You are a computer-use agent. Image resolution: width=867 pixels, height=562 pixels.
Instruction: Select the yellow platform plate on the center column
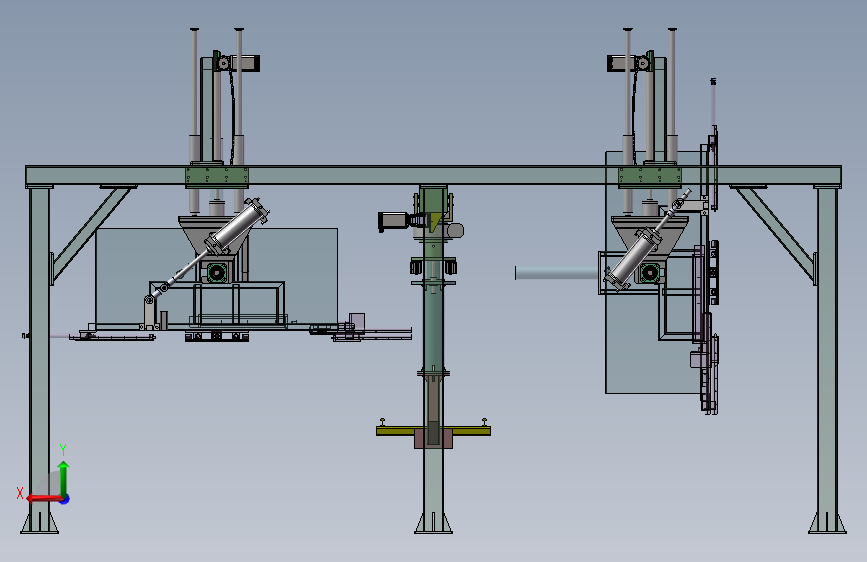tap(433, 431)
